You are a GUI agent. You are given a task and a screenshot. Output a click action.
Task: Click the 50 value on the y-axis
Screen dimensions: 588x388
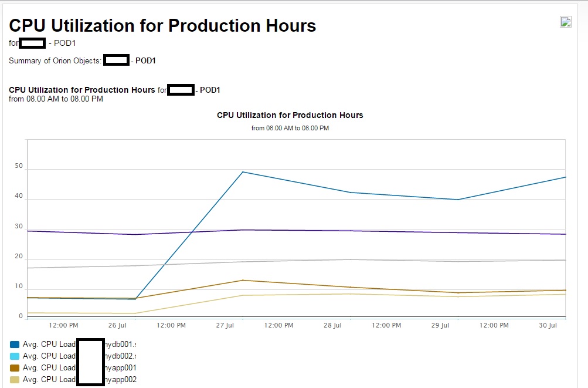pos(19,166)
